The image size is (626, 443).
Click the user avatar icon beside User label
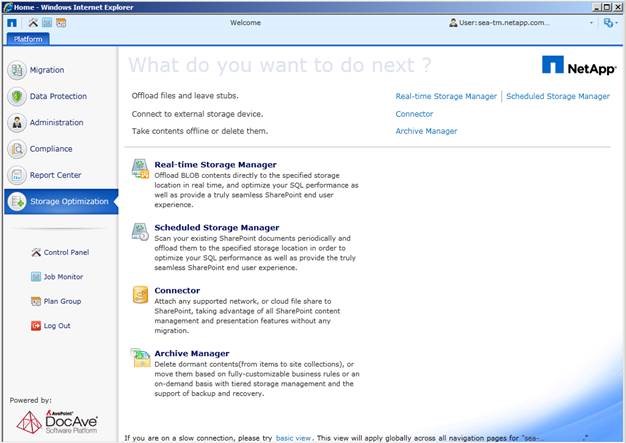(x=453, y=23)
